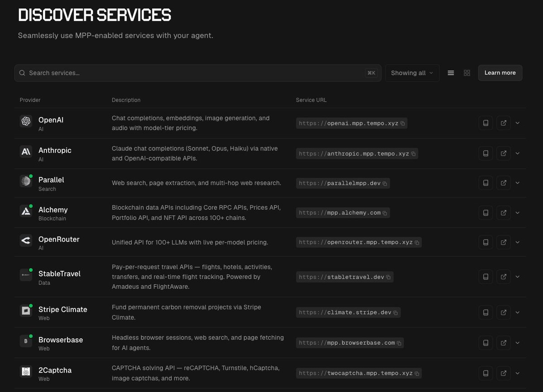
Task: Open external link icon for Parallel
Action: point(504,183)
